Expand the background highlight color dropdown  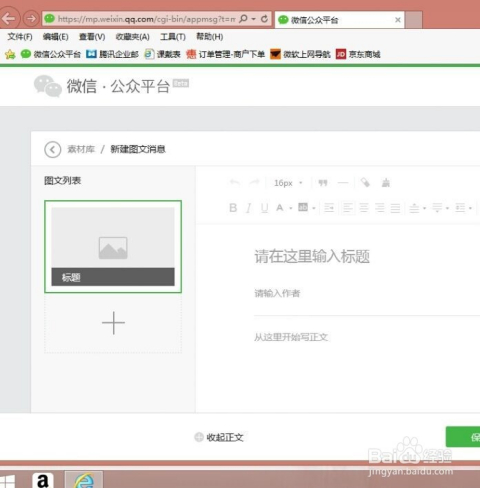coord(314,208)
